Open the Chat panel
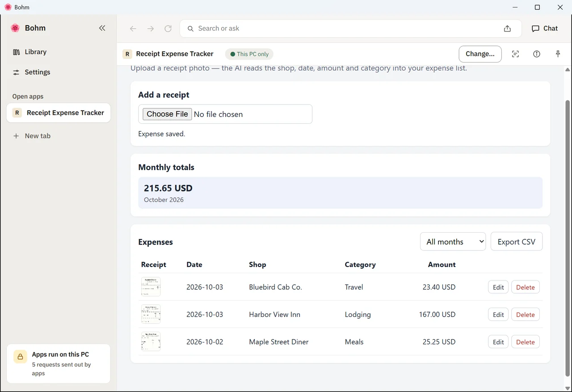Screen dimensions: 572x392 click(545, 28)
